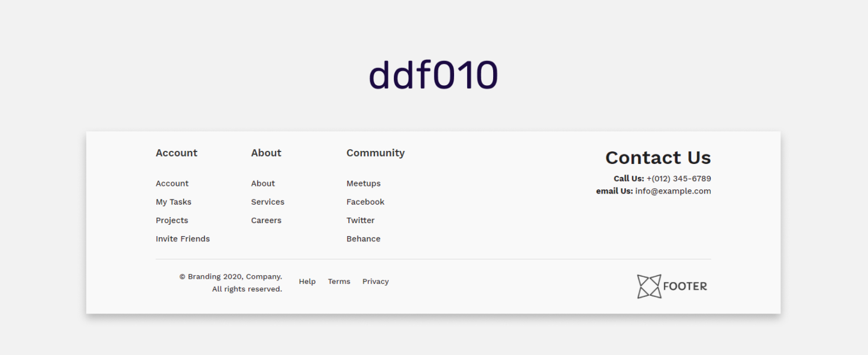Viewport: 868px width, 355px height.
Task: Click the phone number +(012) 345-6789
Action: [678, 178]
